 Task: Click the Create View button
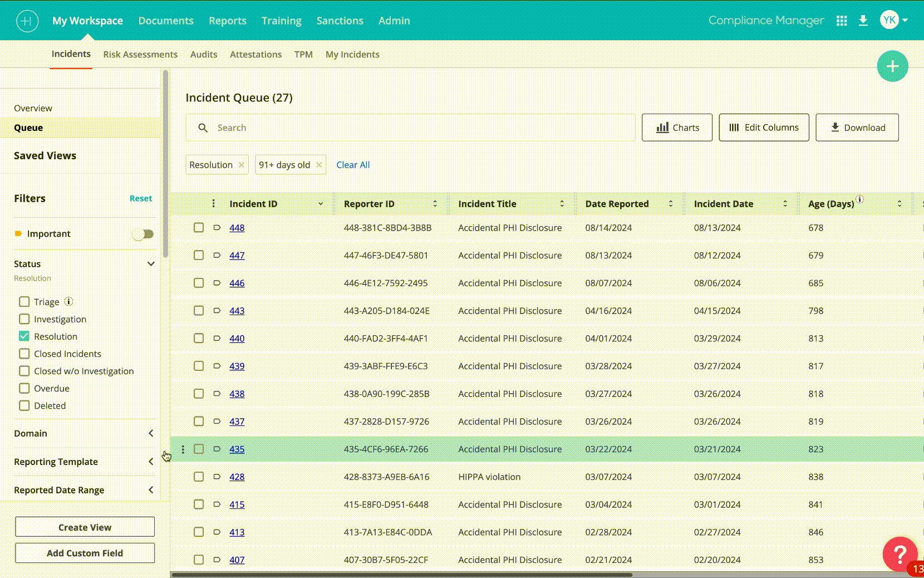[85, 527]
